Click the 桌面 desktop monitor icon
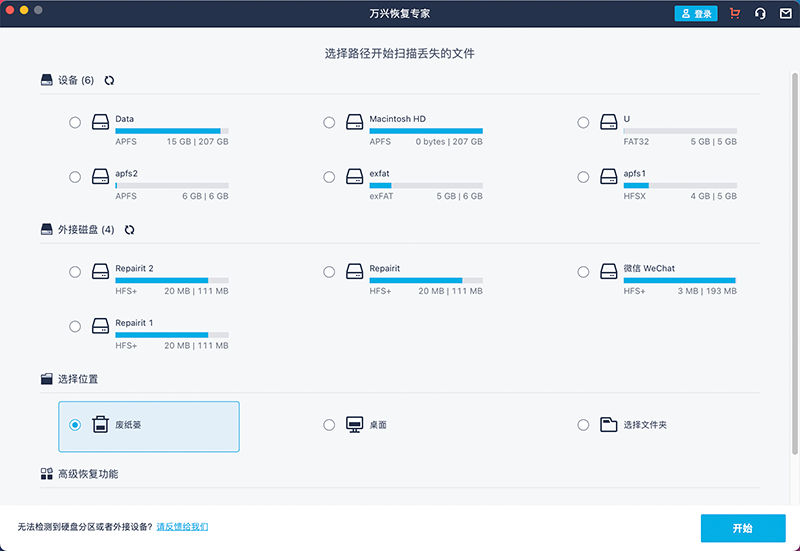Viewport: 800px width, 551px height. tap(355, 424)
